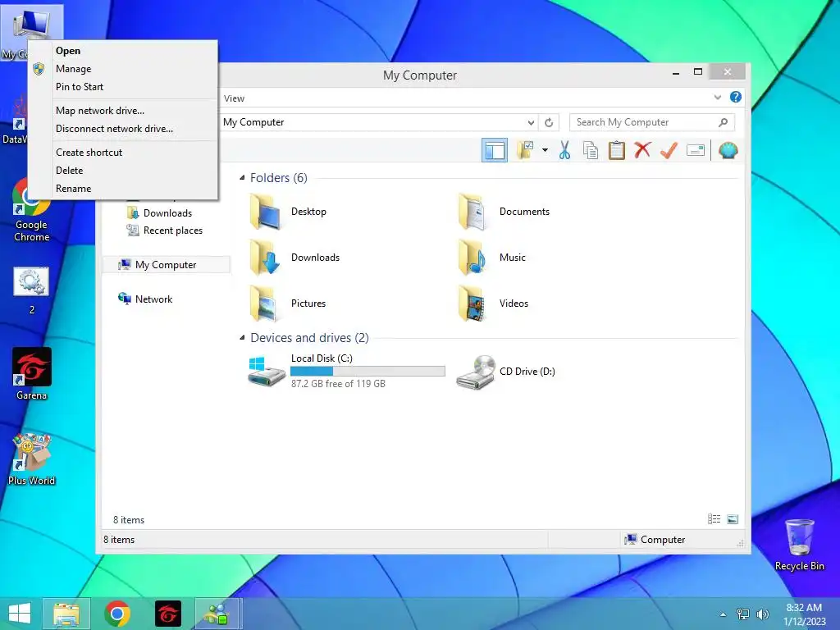Choose Rename in the context menu
The image size is (840, 630).
point(123,189)
